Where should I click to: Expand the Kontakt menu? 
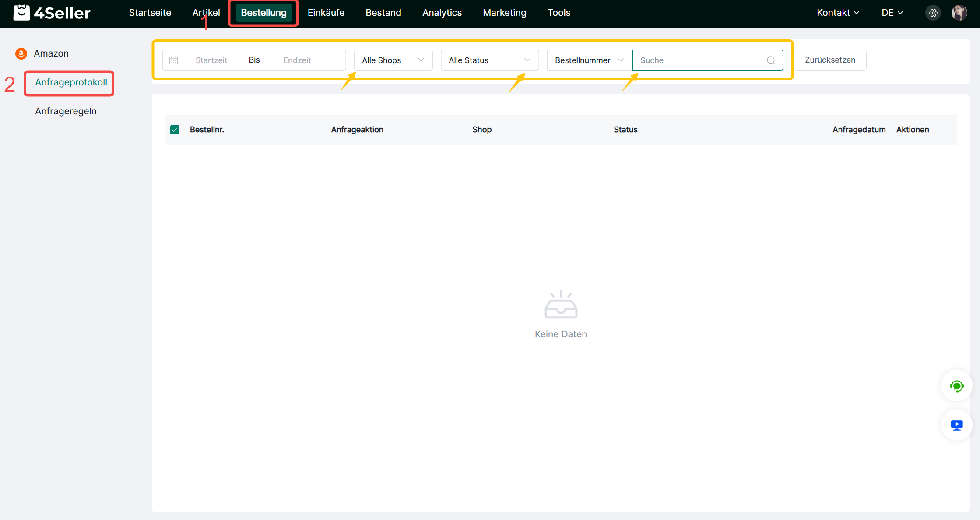coord(838,13)
